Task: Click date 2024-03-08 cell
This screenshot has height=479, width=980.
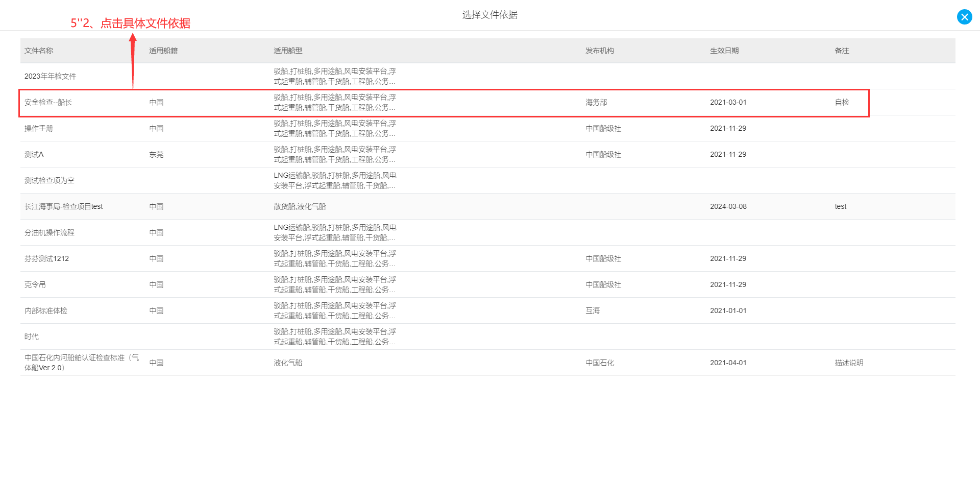Action: pos(728,206)
